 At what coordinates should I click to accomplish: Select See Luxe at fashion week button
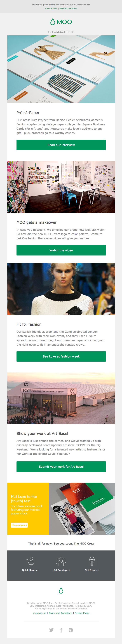point(61,357)
